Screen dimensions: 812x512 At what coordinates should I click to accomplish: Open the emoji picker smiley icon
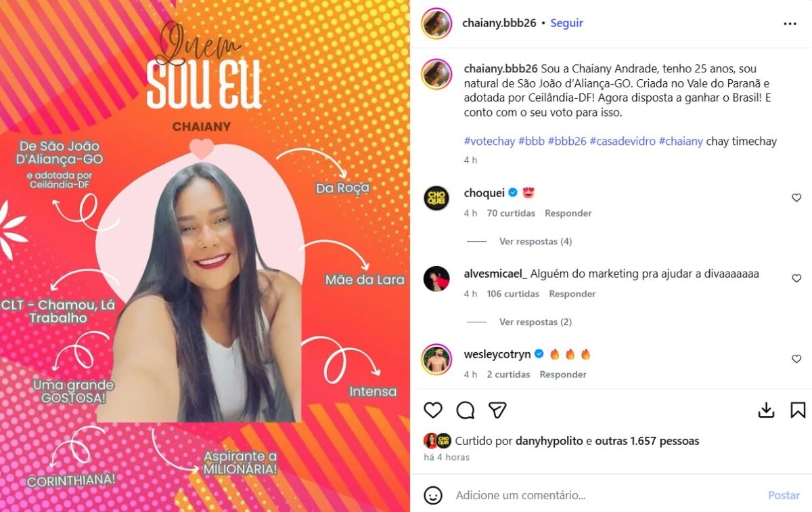(x=433, y=495)
